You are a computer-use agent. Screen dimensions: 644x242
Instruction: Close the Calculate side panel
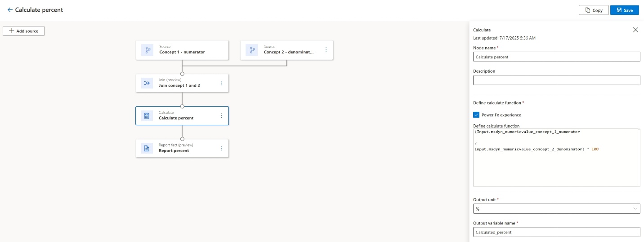coord(635,30)
